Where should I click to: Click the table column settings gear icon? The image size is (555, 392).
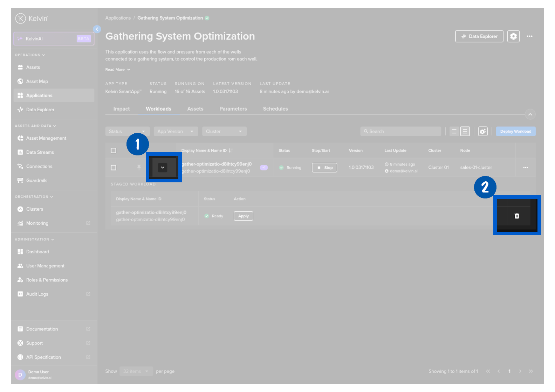coord(483,132)
